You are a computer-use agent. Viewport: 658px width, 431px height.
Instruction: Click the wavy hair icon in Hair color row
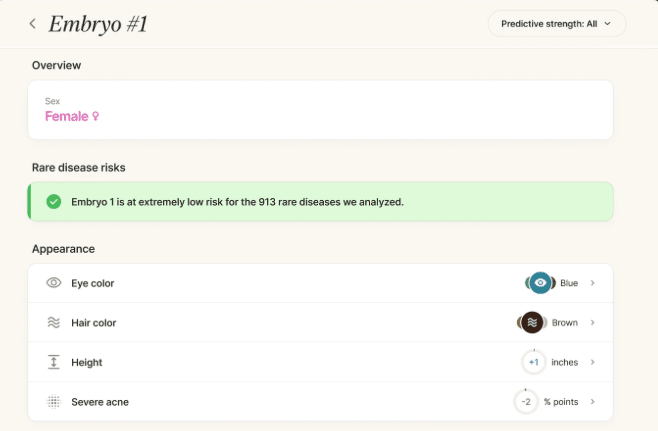coord(54,323)
